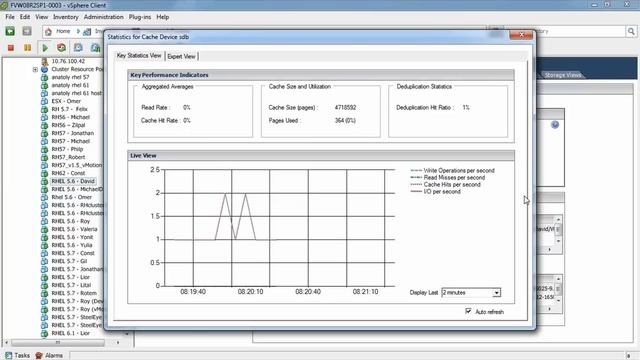640x360 pixels.
Task: Select the Storage Views tab in background window
Action: point(562,75)
